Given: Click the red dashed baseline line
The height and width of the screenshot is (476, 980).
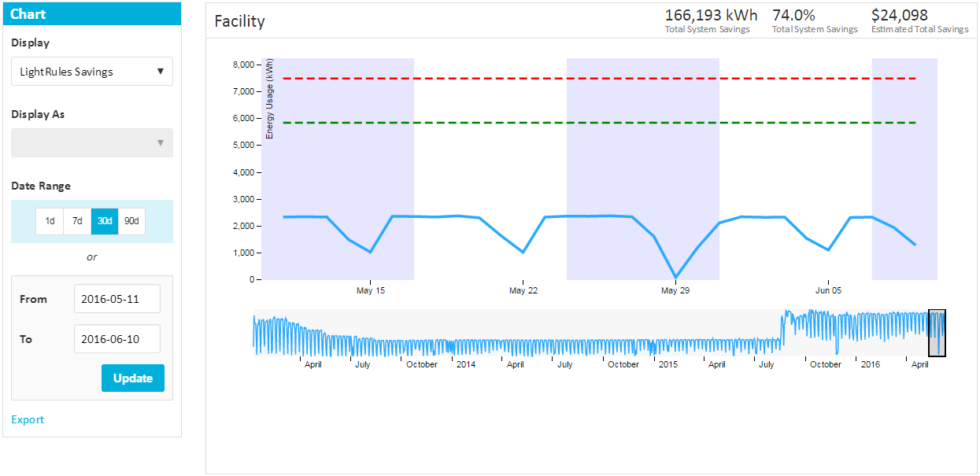Looking at the screenshot, I should (x=590, y=79).
